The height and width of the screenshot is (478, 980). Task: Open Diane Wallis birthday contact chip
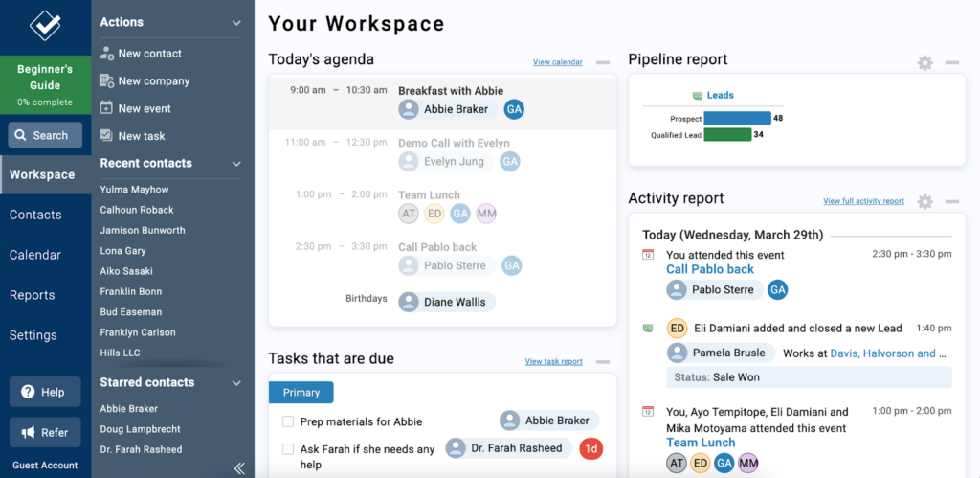click(x=447, y=302)
